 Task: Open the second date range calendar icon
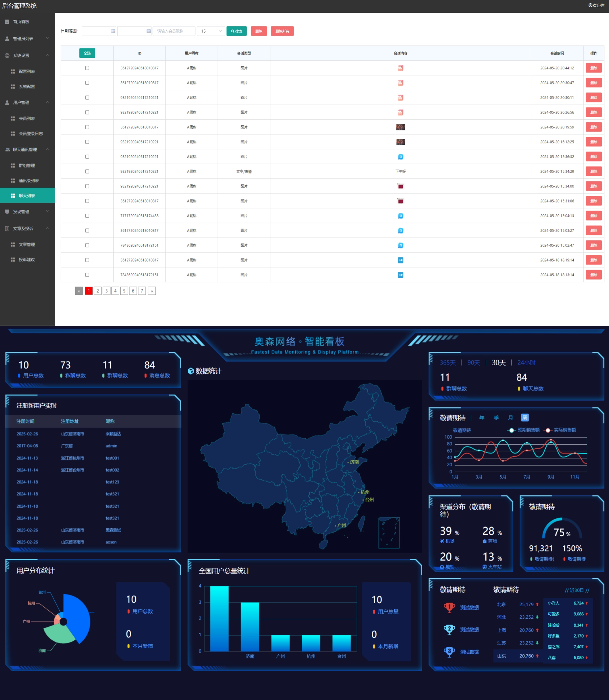(149, 31)
